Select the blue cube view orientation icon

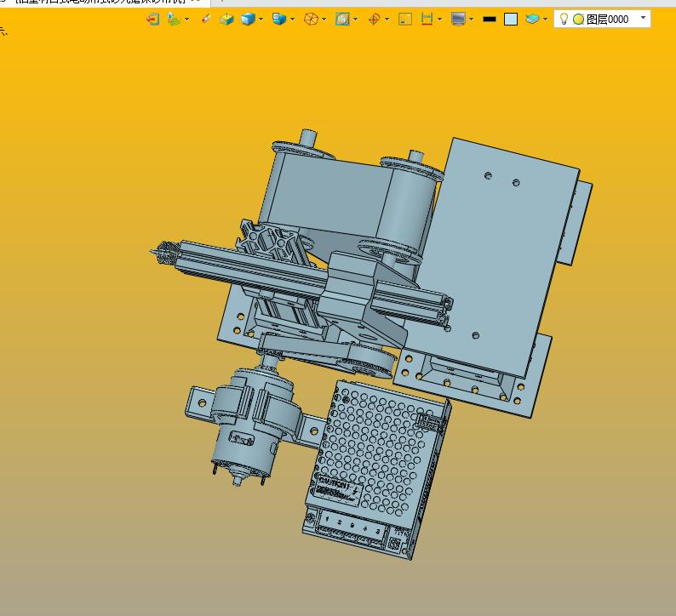(279, 20)
